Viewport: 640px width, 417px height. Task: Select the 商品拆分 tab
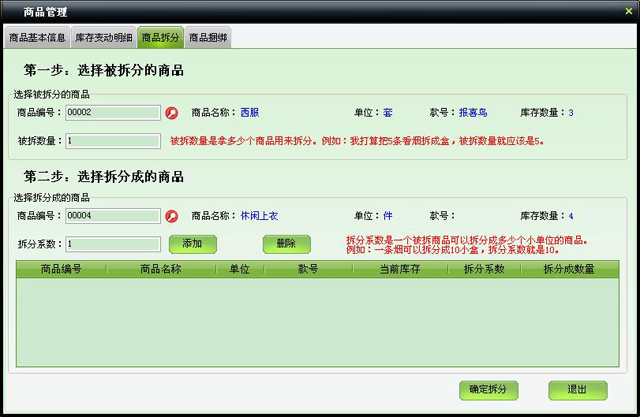point(160,38)
